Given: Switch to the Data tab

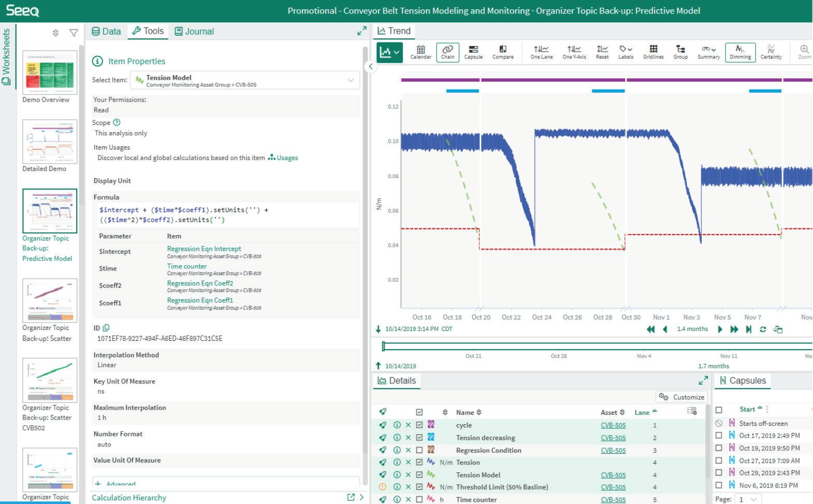Looking at the screenshot, I should point(106,32).
